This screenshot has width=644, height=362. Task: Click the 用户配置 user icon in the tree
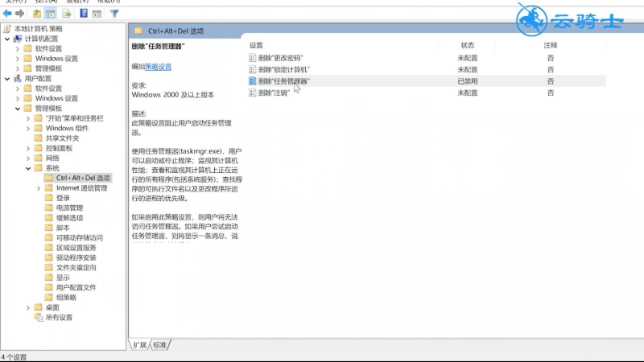point(18,78)
